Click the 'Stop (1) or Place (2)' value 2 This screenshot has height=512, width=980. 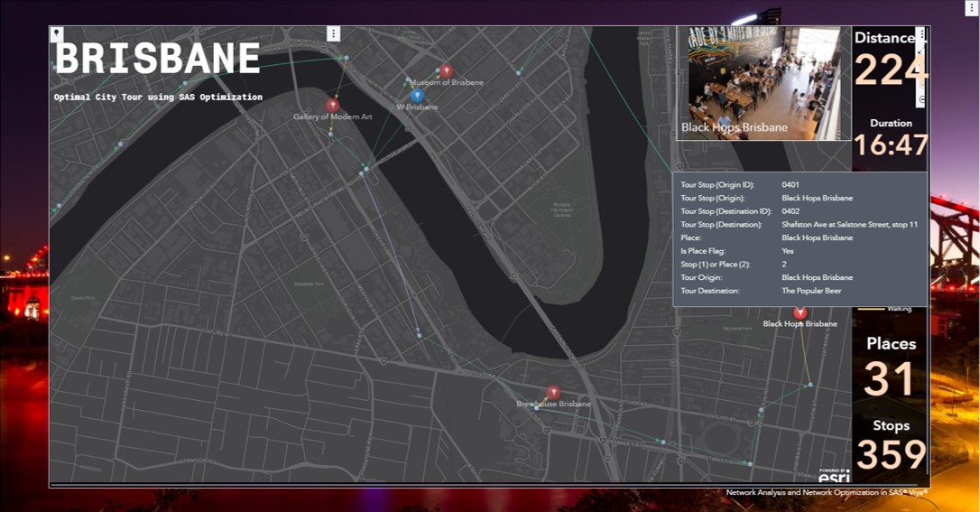(784, 265)
